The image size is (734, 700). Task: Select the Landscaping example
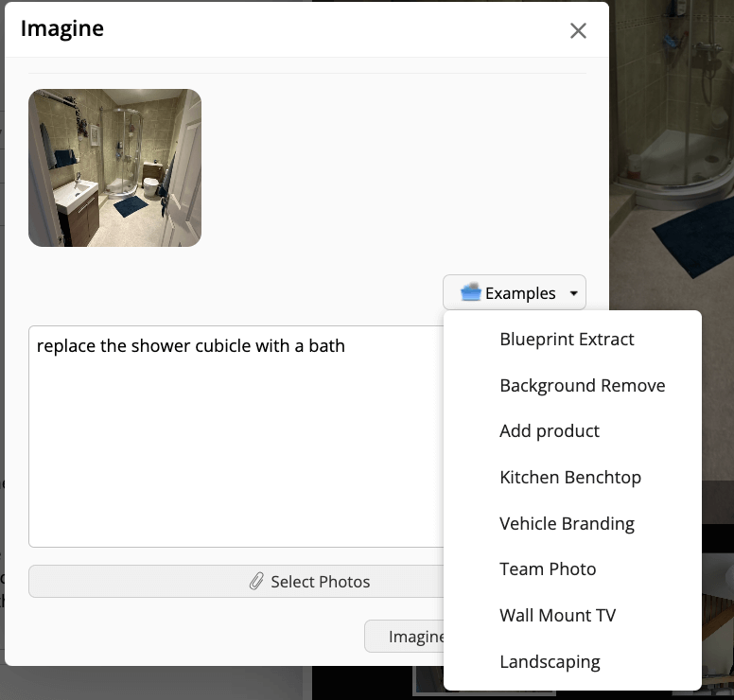[x=550, y=662]
